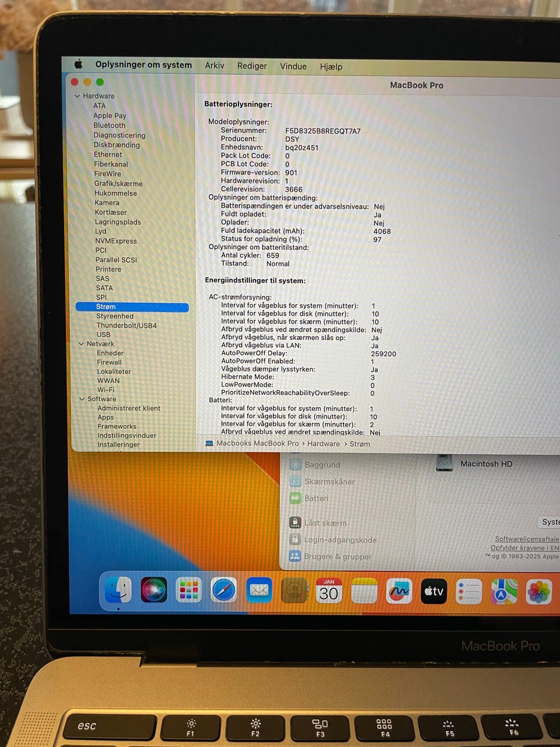
Task: Select ATA in Hardware list
Action: [100, 106]
